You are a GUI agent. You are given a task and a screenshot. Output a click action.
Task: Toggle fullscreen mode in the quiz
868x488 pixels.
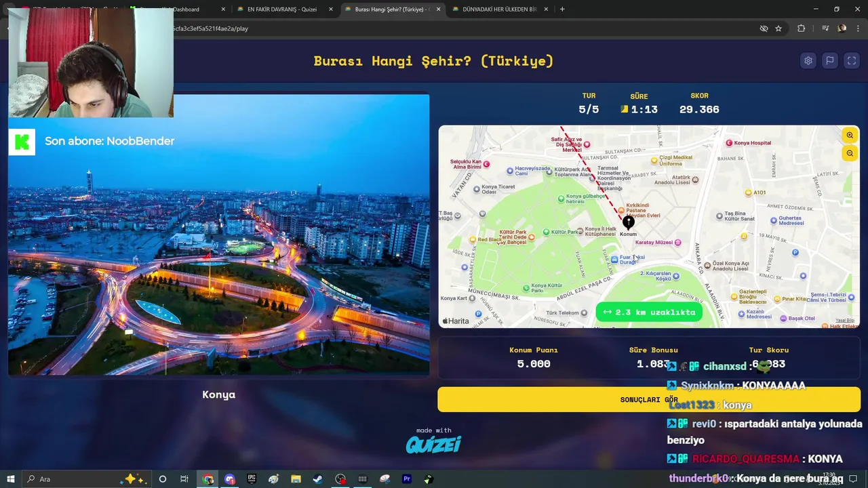(x=852, y=60)
